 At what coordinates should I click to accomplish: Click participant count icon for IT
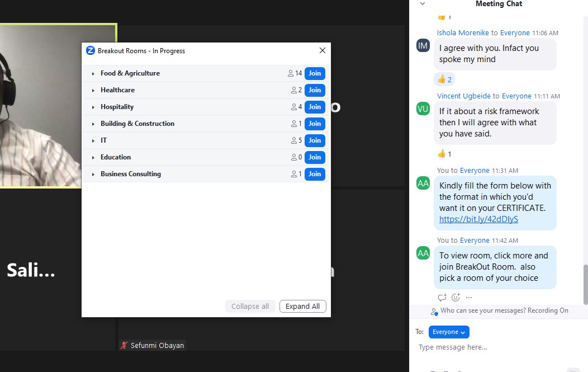[x=294, y=140]
